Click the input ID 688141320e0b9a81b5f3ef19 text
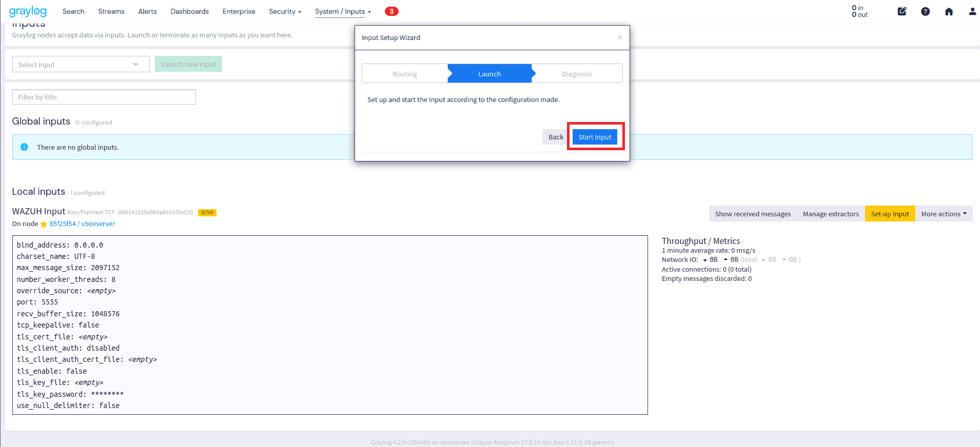980x447 pixels. (x=155, y=212)
